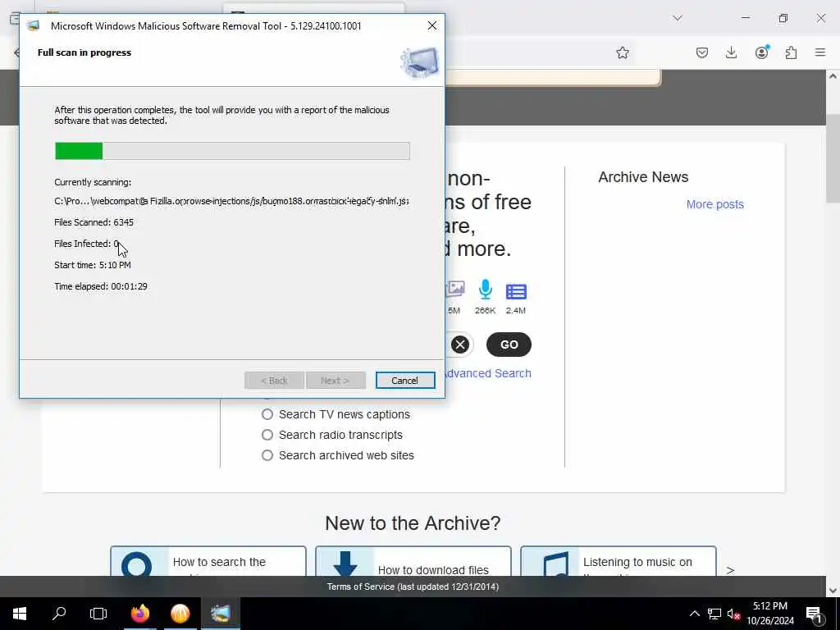
Task: Open the Firefox account icon
Action: (761, 52)
